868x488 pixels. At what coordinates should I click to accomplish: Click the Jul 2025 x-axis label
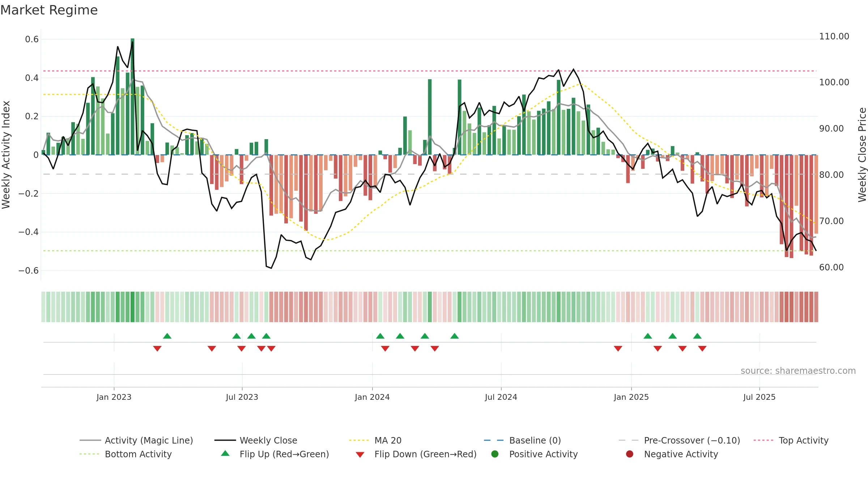tap(759, 397)
